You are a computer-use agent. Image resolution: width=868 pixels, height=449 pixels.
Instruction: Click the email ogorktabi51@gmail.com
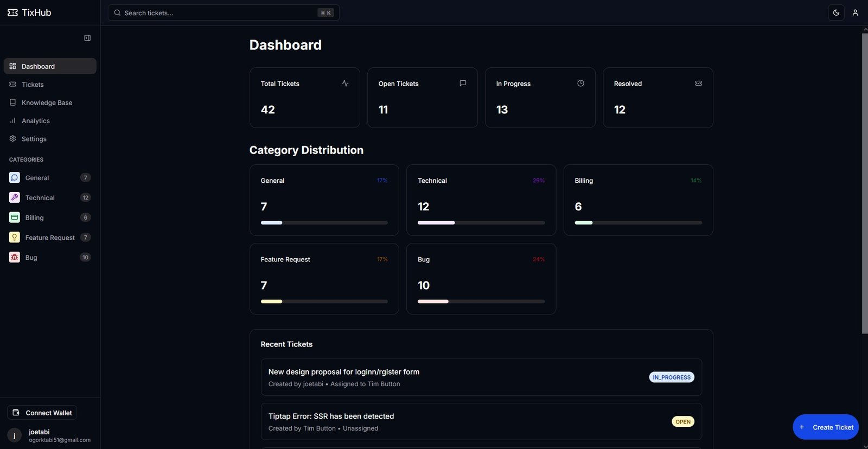point(60,440)
